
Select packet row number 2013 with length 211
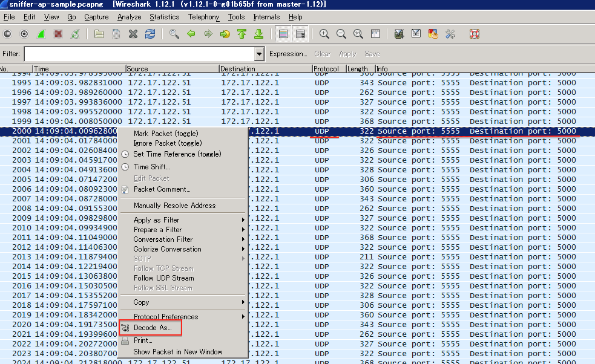coord(298,257)
